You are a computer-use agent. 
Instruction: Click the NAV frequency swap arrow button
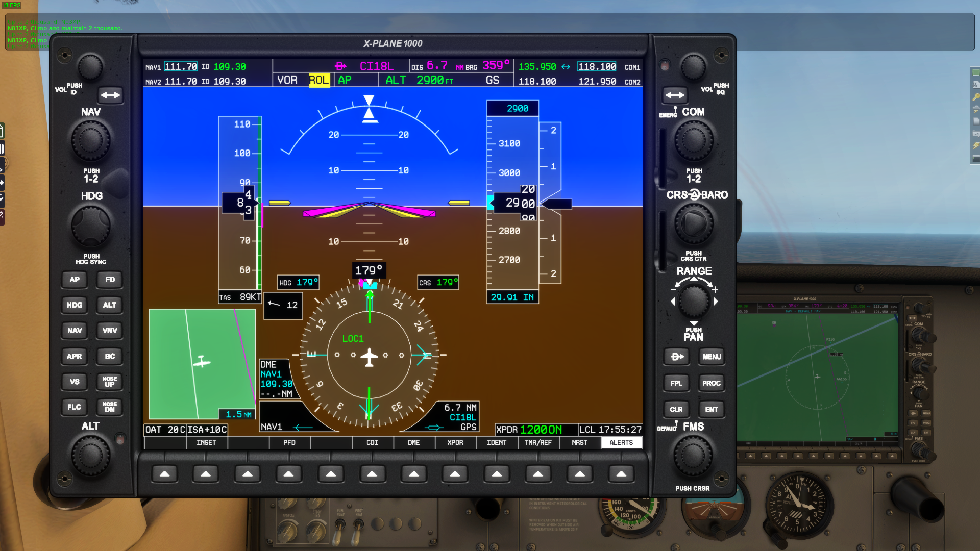110,95
